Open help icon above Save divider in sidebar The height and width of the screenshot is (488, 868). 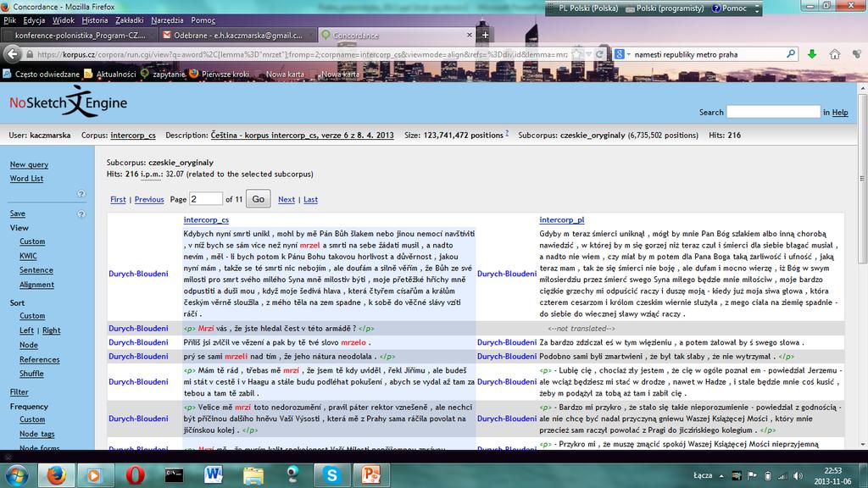click(81, 194)
